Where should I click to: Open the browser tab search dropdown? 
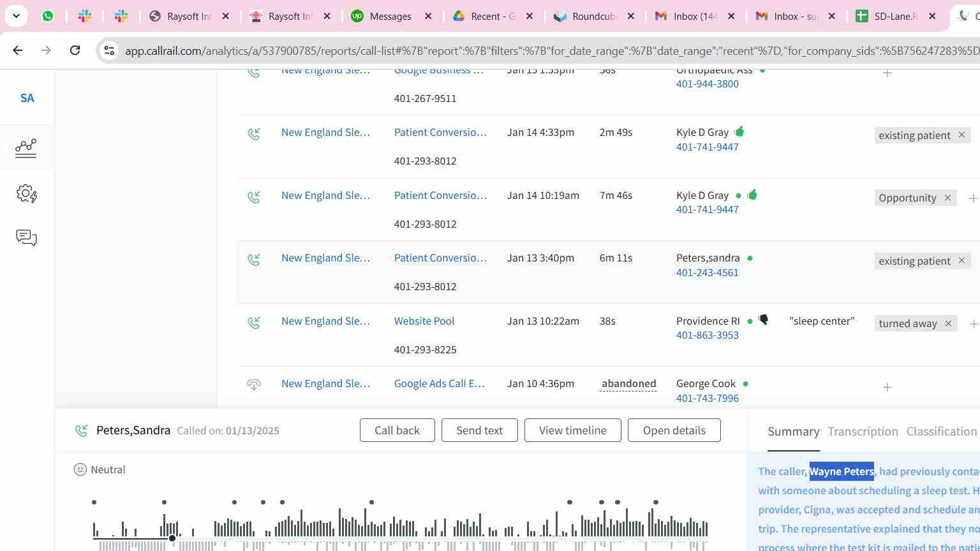point(16,16)
